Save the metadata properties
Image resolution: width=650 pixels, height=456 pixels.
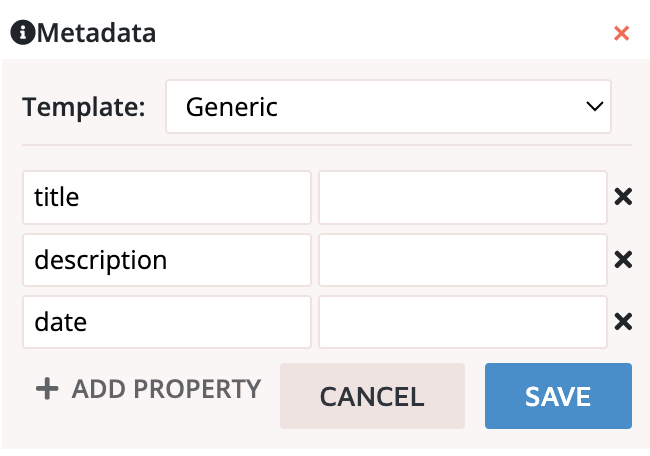(x=558, y=396)
